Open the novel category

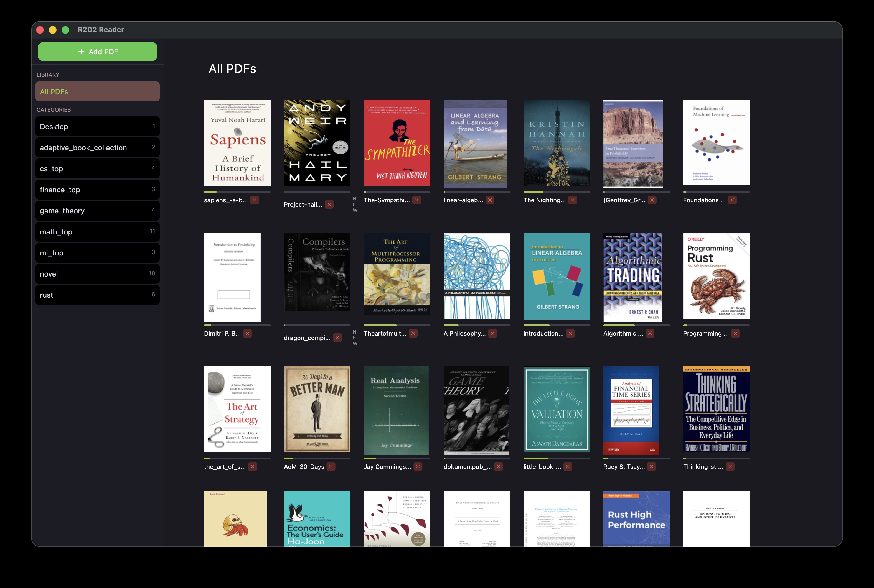click(98, 274)
